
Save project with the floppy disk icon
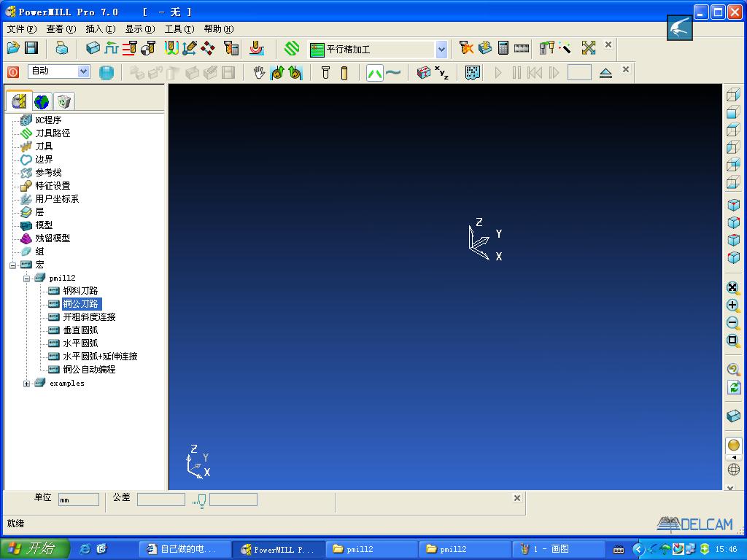31,47
